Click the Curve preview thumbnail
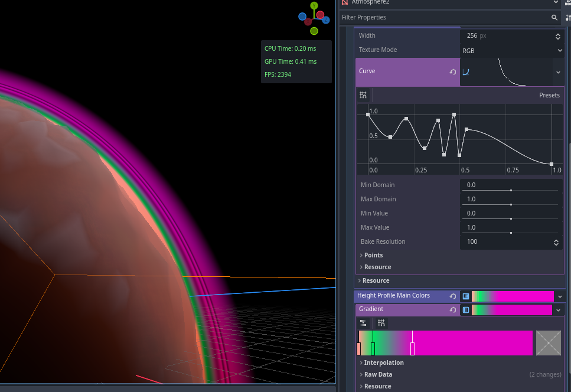 (x=511, y=72)
